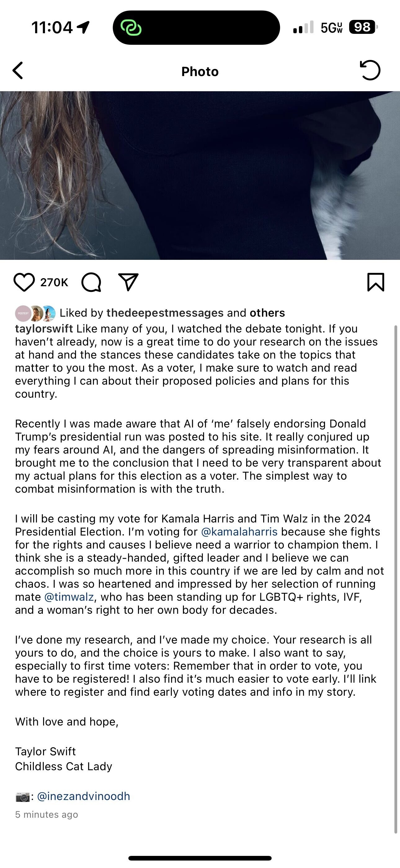The height and width of the screenshot is (868, 400).
Task: Share post via paper plane icon
Action: (x=128, y=282)
